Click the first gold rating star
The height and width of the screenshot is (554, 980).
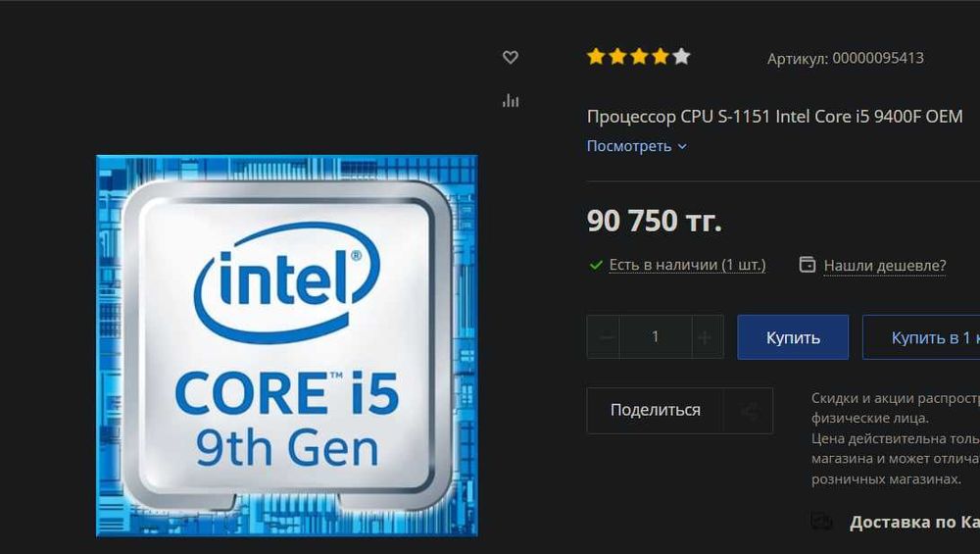tap(596, 57)
